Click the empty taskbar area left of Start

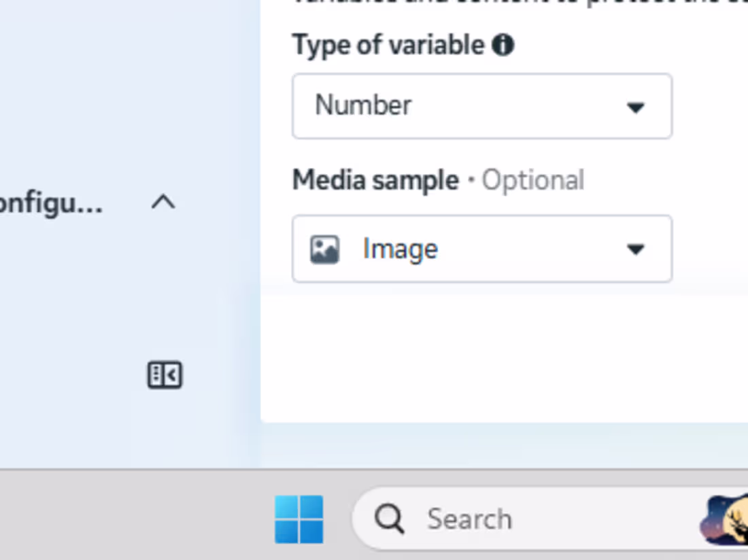133,516
